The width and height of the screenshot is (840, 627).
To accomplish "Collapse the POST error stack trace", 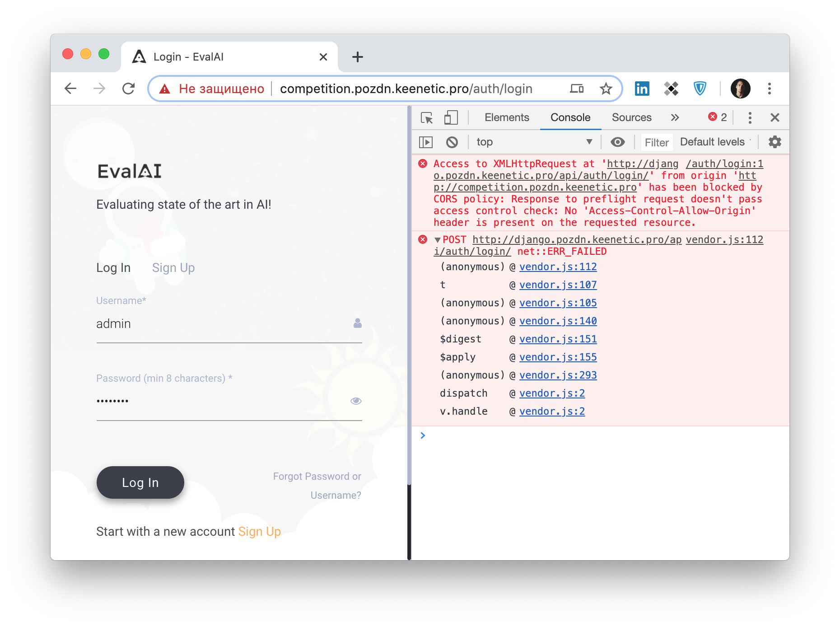I will coord(437,240).
